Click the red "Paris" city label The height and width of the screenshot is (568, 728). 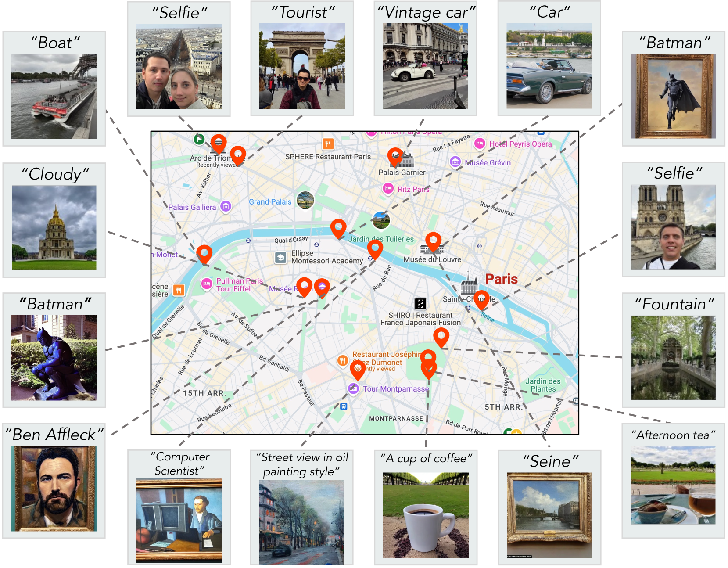(x=501, y=279)
